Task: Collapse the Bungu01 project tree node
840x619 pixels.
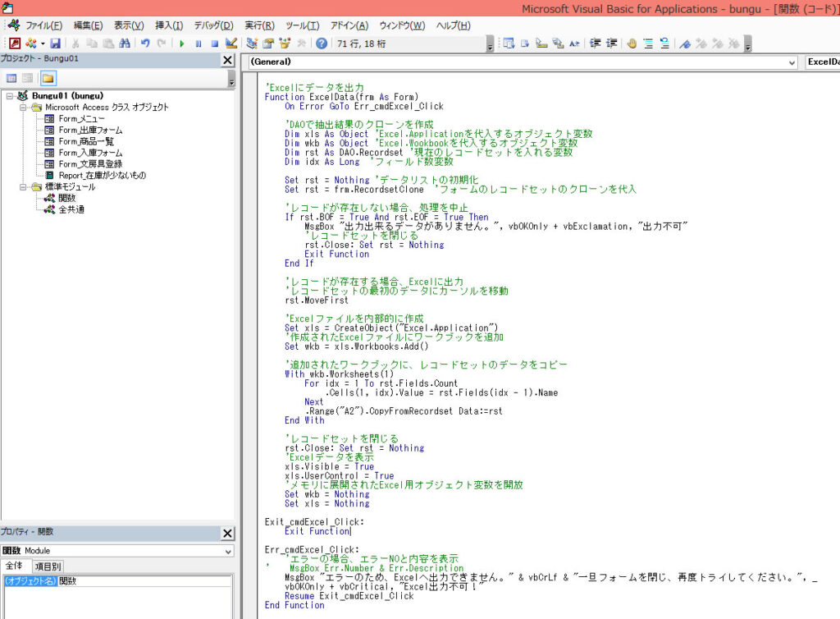Action: click(x=10, y=96)
